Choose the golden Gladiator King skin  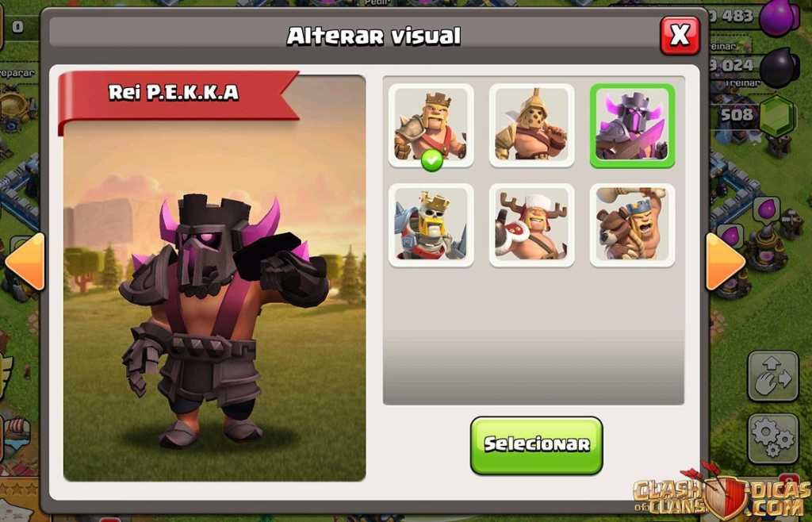[x=531, y=126]
